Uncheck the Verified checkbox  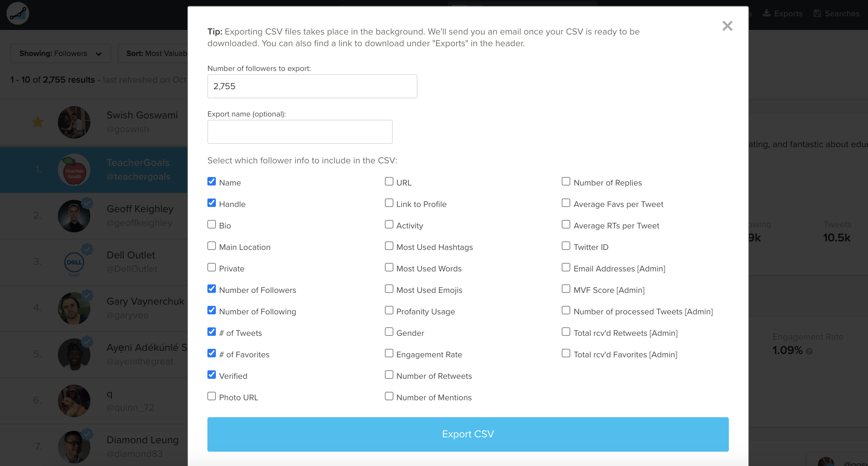coord(211,375)
